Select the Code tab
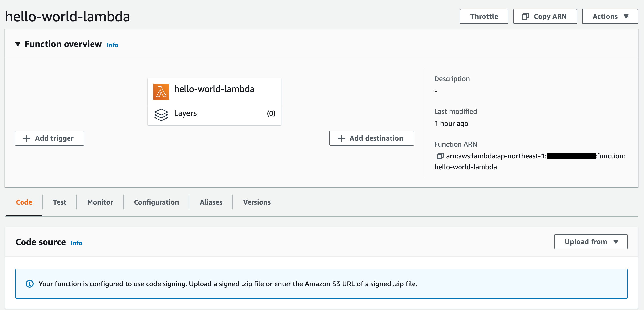644x310 pixels. pyautogui.click(x=24, y=202)
